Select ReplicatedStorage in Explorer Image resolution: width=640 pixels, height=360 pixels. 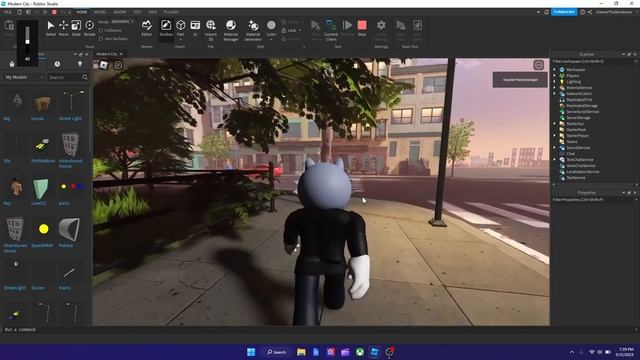582,106
